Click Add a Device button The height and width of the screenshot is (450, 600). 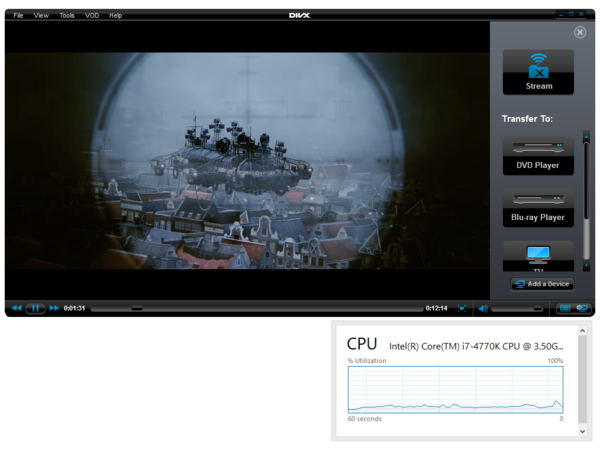(542, 284)
